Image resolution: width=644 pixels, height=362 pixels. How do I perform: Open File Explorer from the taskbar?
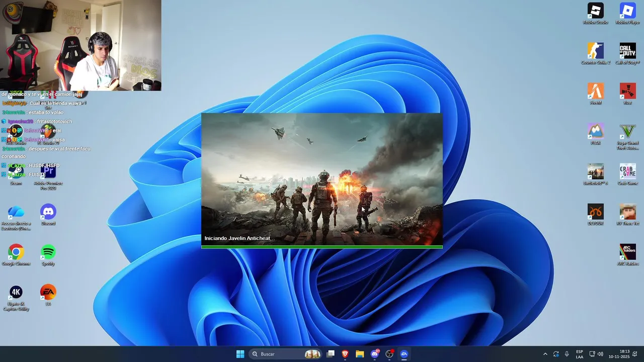(360, 354)
